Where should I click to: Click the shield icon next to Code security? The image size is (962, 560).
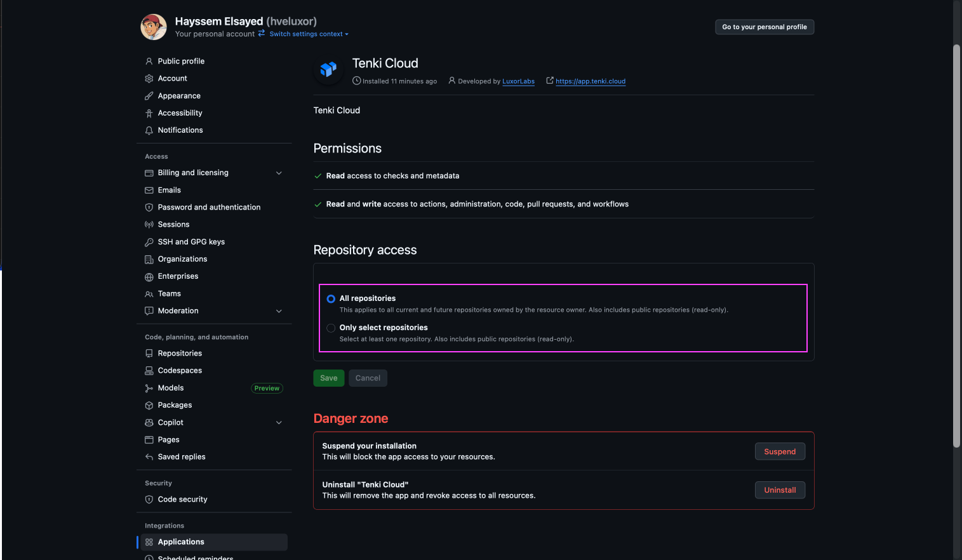click(149, 500)
